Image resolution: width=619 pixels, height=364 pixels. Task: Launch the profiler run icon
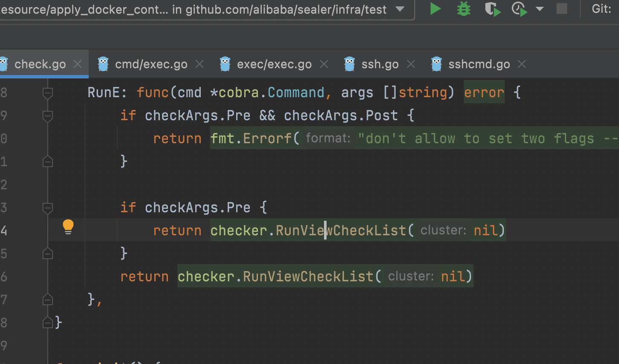point(520,9)
